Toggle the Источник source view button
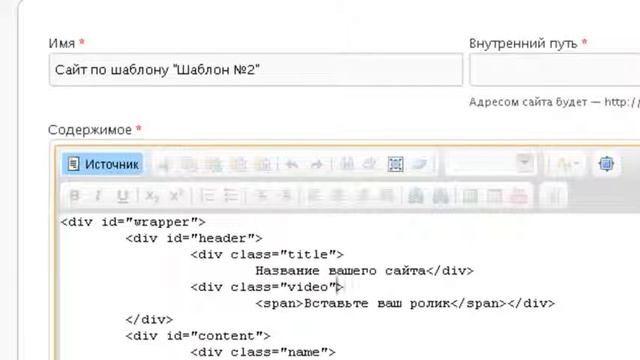 tap(102, 164)
